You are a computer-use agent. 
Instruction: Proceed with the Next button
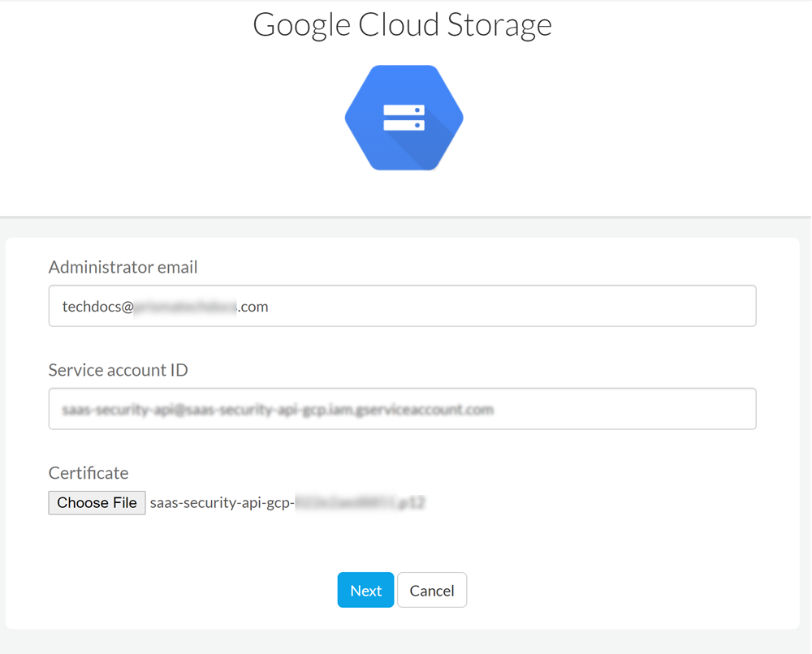click(x=365, y=591)
